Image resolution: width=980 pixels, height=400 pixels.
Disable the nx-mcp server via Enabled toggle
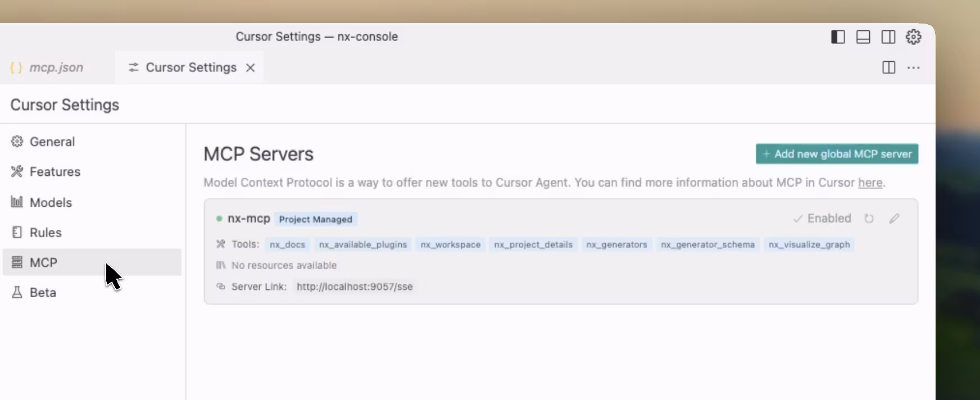(x=822, y=219)
